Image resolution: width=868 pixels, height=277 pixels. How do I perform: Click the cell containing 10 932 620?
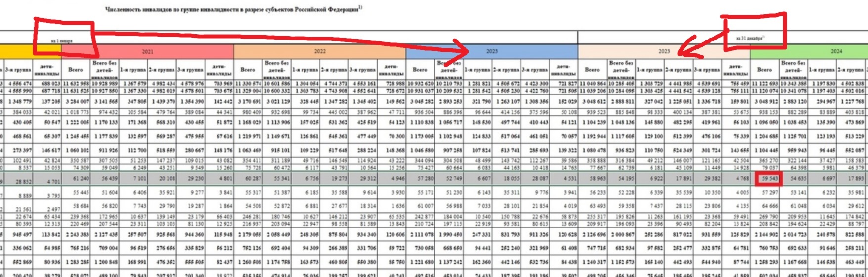(x=420, y=84)
